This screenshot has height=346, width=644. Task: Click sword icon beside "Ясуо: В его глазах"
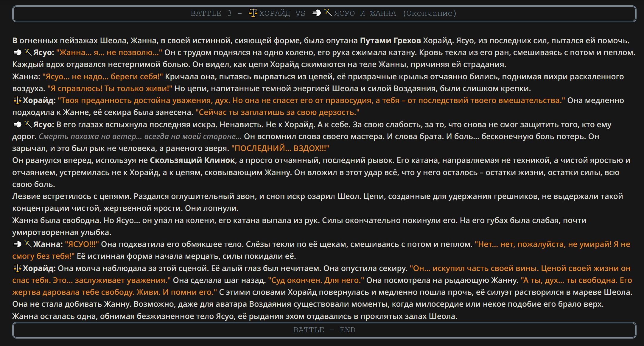28,124
